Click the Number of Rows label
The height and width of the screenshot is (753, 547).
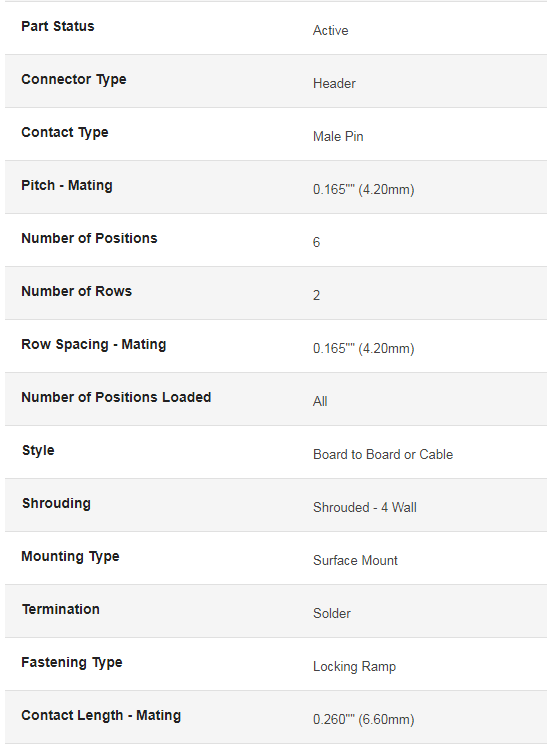tap(76, 291)
